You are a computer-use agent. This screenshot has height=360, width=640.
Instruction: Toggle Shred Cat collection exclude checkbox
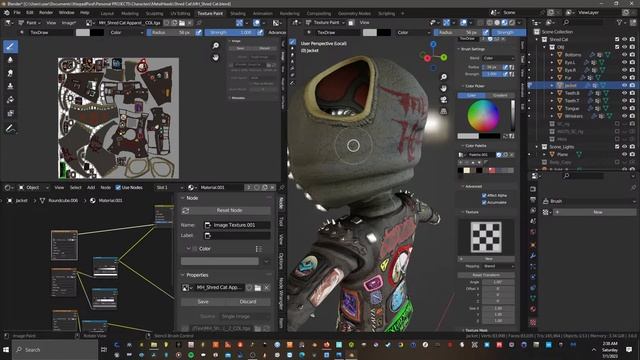617,39
